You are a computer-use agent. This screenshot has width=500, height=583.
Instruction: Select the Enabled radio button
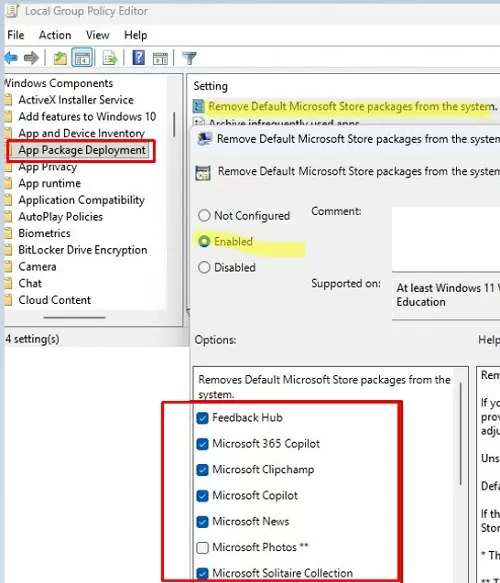coord(204,241)
